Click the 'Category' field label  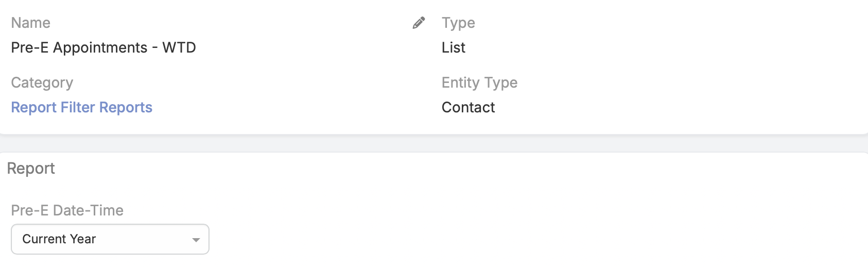coord(42,82)
